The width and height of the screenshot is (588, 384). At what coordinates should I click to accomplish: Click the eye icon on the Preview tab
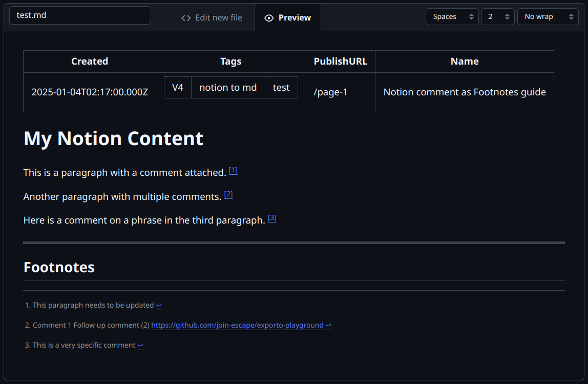269,17
